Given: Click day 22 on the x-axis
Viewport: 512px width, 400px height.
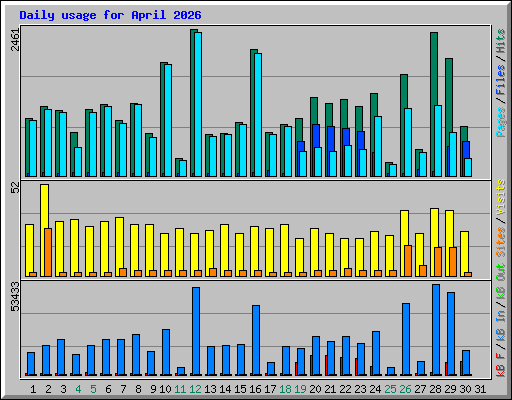Looking at the screenshot, I should [345, 389].
